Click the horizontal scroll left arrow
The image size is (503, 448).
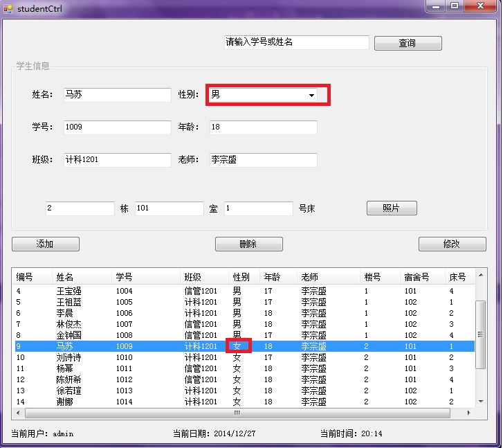pyautogui.click(x=18, y=413)
